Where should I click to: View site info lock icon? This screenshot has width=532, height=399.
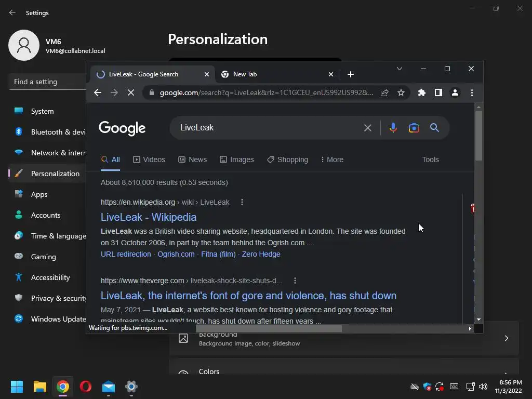(x=152, y=92)
